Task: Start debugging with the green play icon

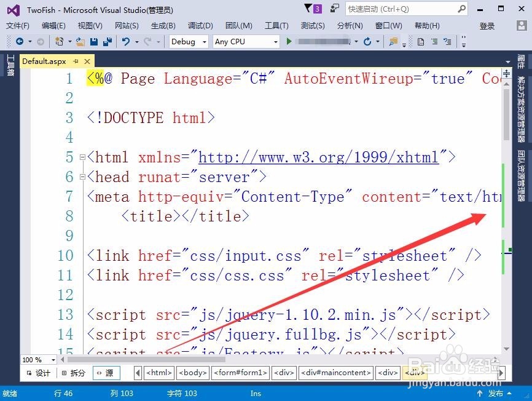Action: [289, 41]
